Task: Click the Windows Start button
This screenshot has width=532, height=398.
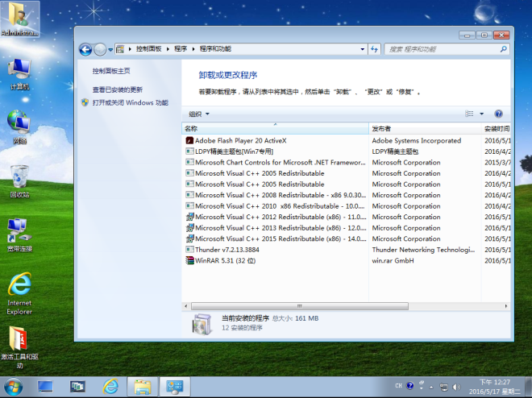Action: 13,387
